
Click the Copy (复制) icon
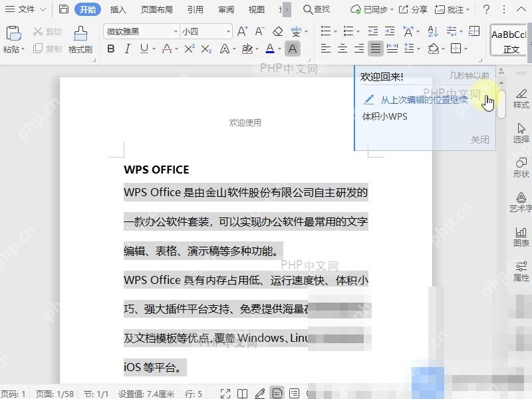[x=38, y=49]
